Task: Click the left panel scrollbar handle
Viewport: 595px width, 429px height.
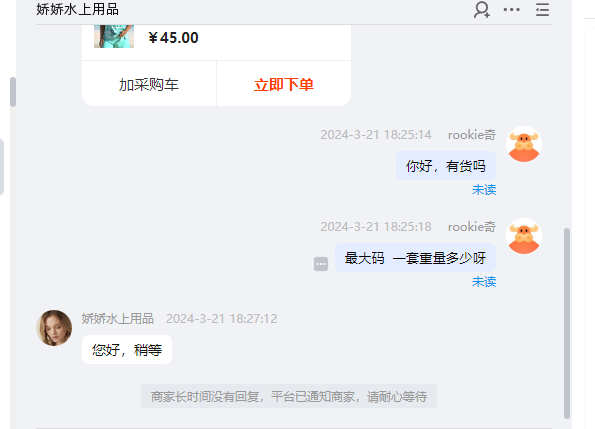Action: (x=13, y=92)
